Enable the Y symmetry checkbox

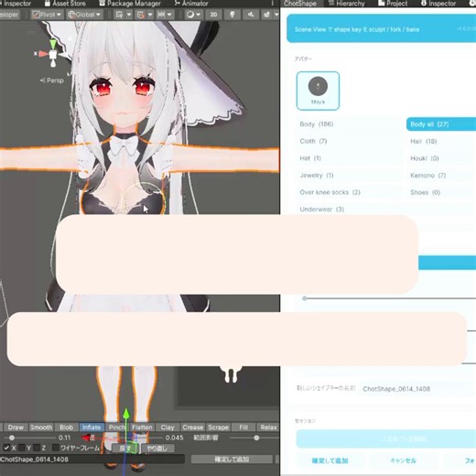point(21,448)
